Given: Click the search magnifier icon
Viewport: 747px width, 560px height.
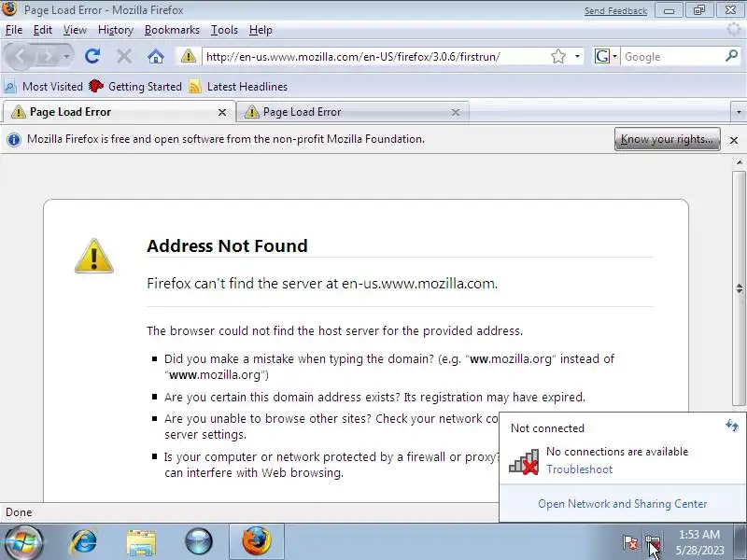Looking at the screenshot, I should pyautogui.click(x=731, y=56).
